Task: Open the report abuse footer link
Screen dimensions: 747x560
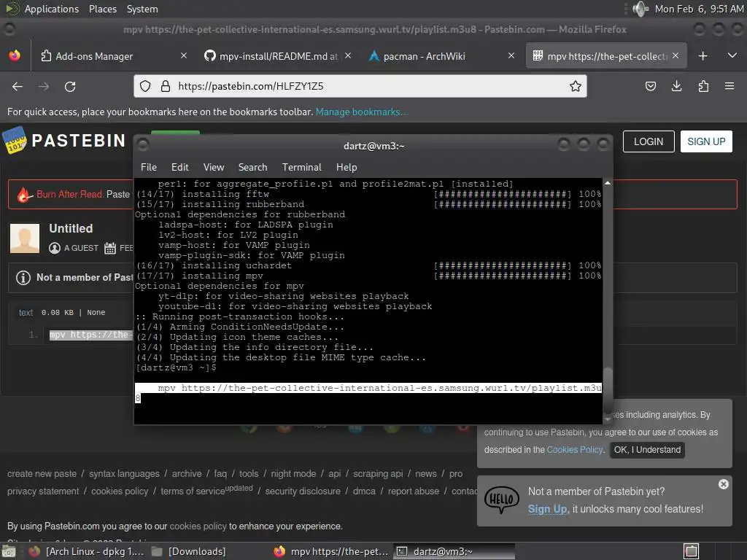Action: 414,491
